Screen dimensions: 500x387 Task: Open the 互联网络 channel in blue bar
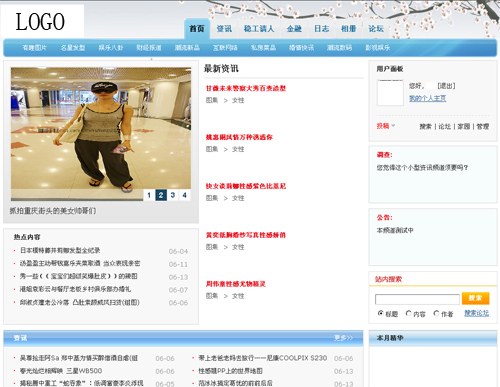click(225, 48)
